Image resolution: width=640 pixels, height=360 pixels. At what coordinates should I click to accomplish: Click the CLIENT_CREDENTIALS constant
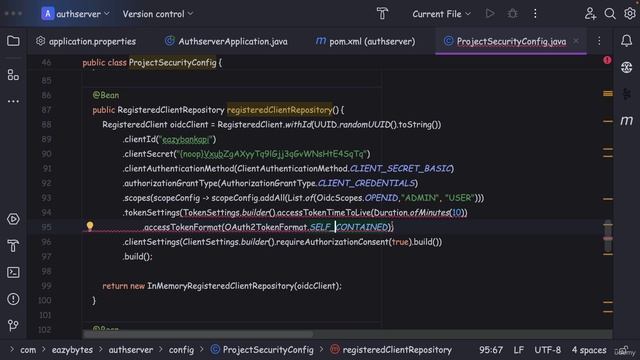pyautogui.click(x=366, y=183)
